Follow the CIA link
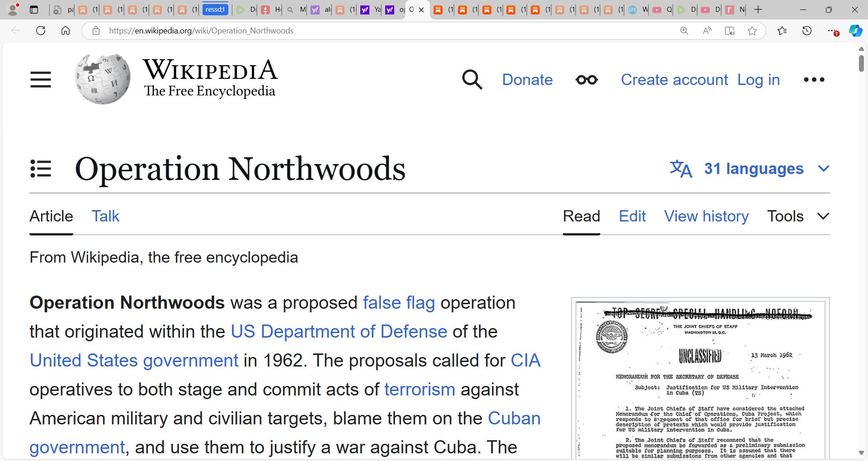The width and height of the screenshot is (868, 461). [x=525, y=361]
